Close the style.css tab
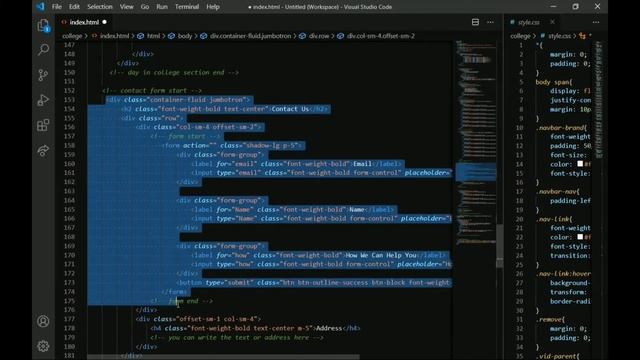Image resolution: width=640 pixels, height=360 pixels. pyautogui.click(x=552, y=22)
